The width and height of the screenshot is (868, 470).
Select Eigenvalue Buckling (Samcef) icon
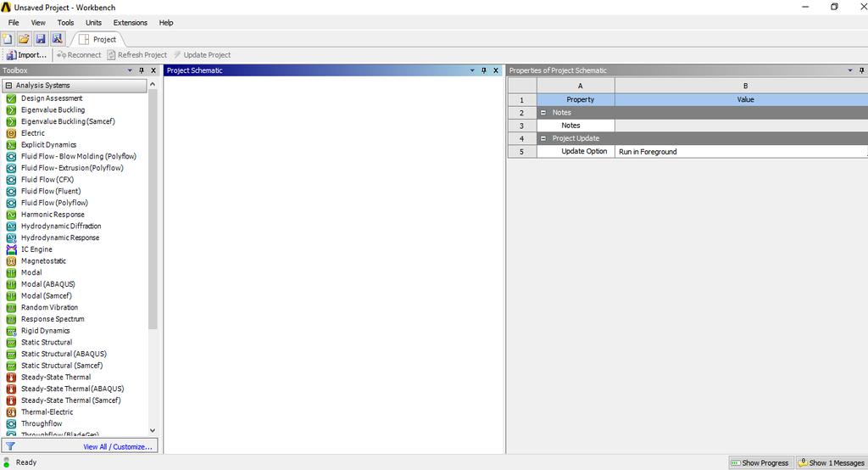coord(11,121)
